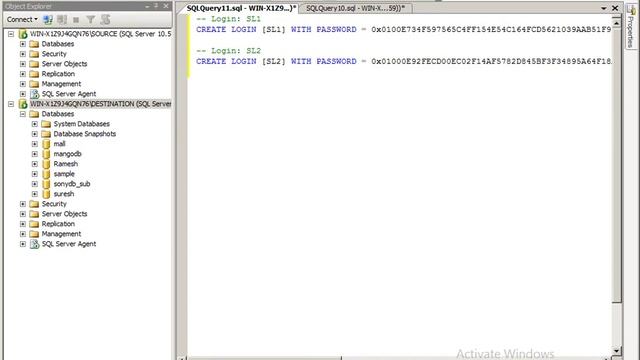Click the editor vertical scrollbar down arrow
The image size is (640, 360).
(616, 351)
